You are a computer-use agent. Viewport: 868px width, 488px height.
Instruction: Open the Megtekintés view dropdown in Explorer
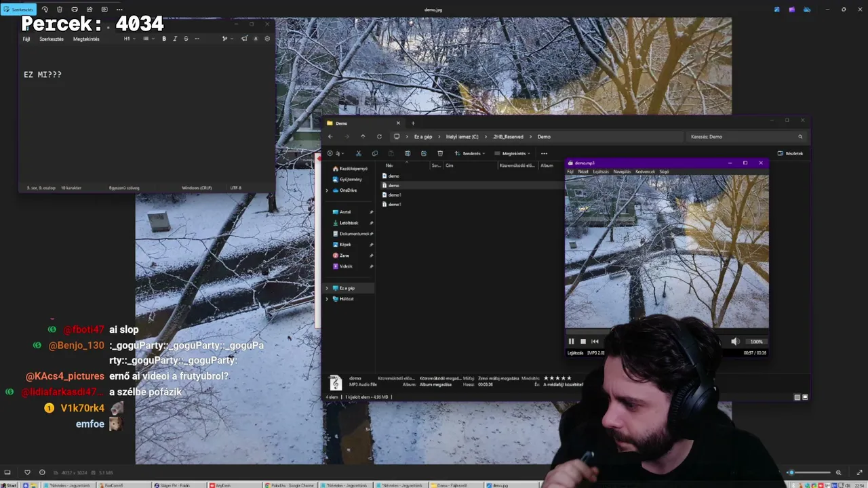pyautogui.click(x=511, y=153)
